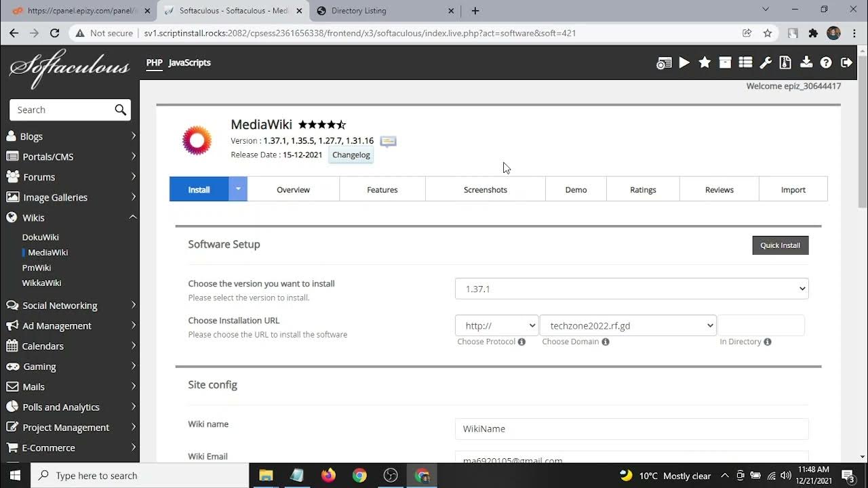
Task: Expand the E-Commerce category
Action: click(x=70, y=447)
